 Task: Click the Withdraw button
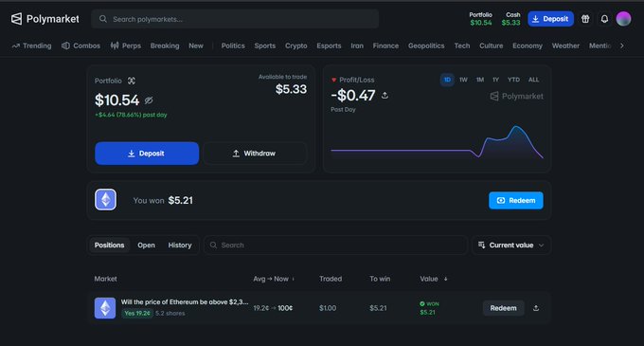coord(255,154)
